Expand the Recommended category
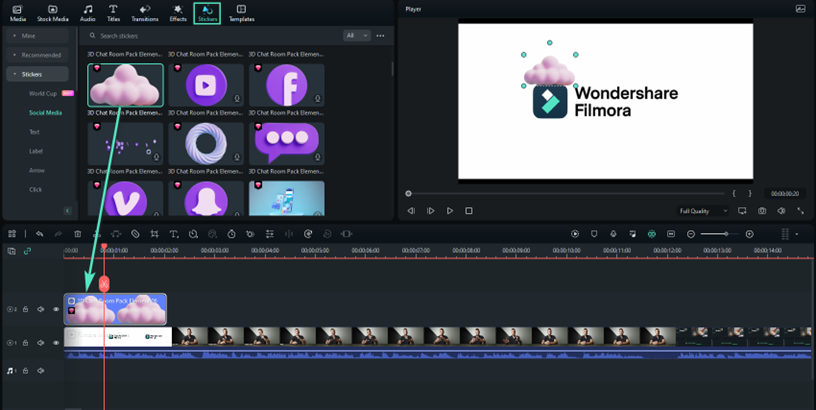 click(x=37, y=55)
